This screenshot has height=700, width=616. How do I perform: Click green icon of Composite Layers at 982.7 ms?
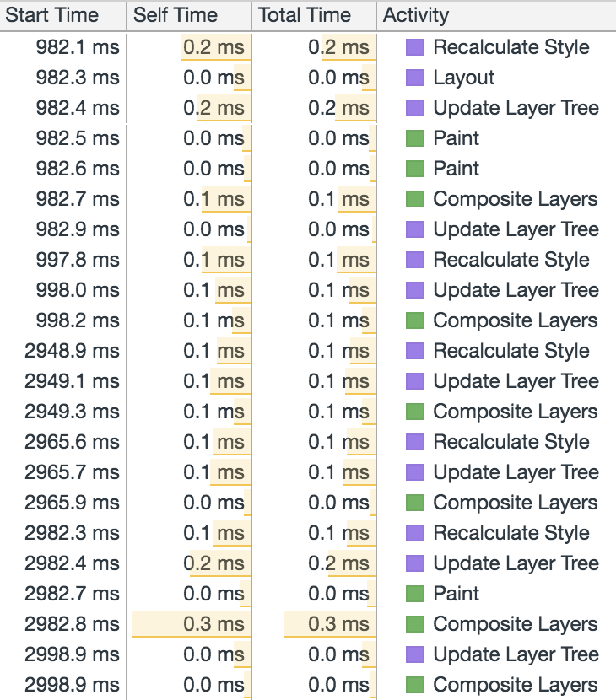pos(415,199)
